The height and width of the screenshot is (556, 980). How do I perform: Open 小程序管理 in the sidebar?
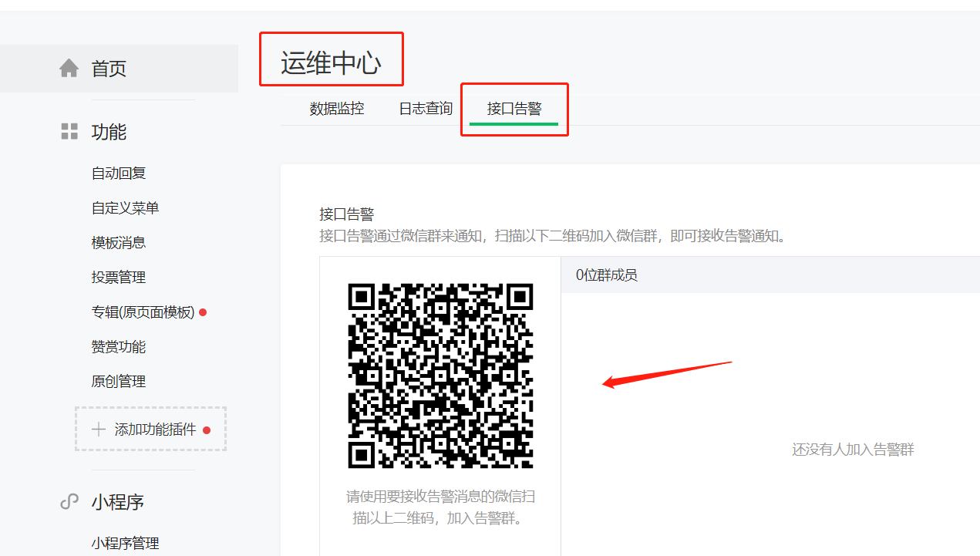pos(125,544)
